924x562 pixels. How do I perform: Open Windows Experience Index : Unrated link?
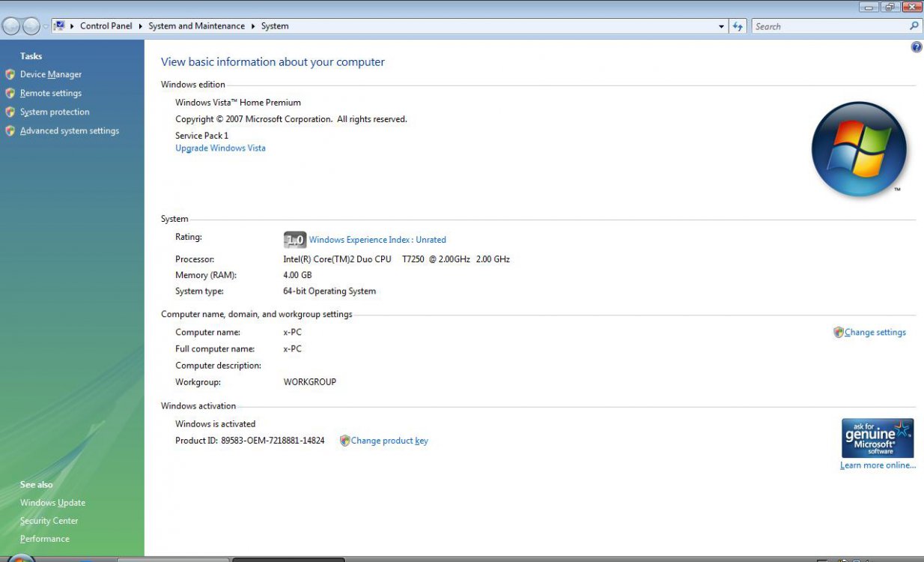coord(377,240)
